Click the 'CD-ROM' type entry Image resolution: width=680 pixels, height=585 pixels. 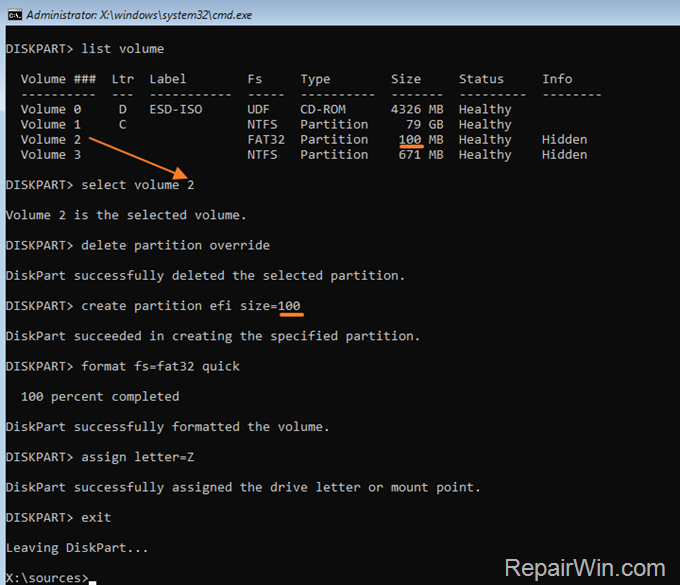coord(323,109)
